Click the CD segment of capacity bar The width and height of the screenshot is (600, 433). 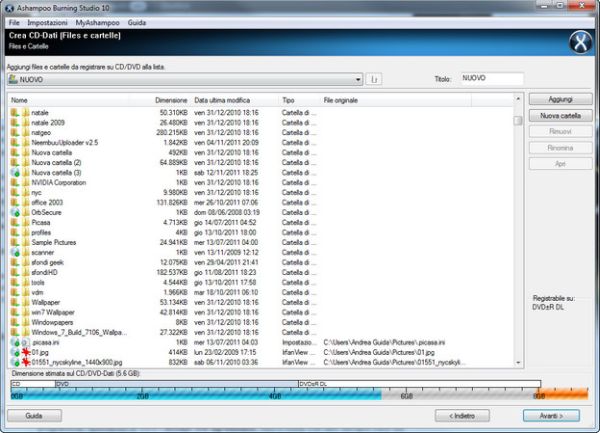point(33,384)
